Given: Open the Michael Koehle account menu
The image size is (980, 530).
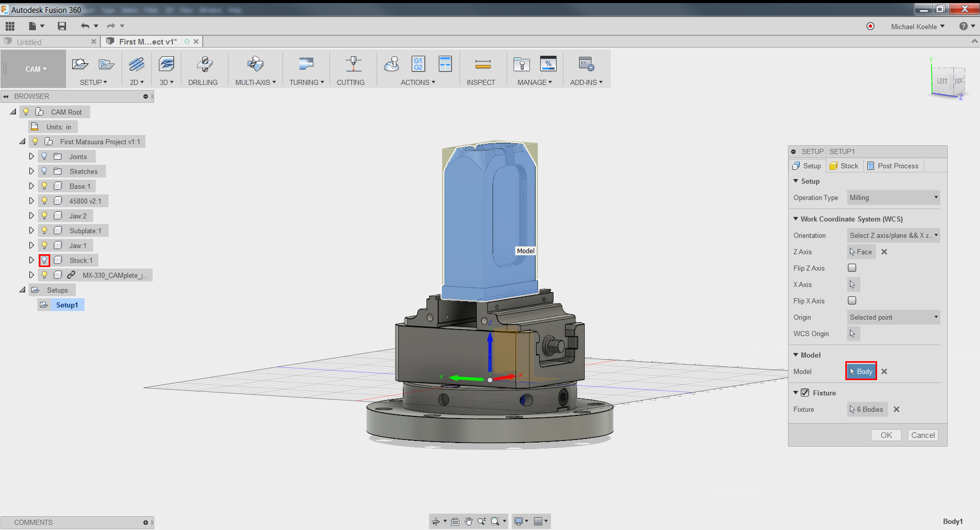Looking at the screenshot, I should 918,27.
